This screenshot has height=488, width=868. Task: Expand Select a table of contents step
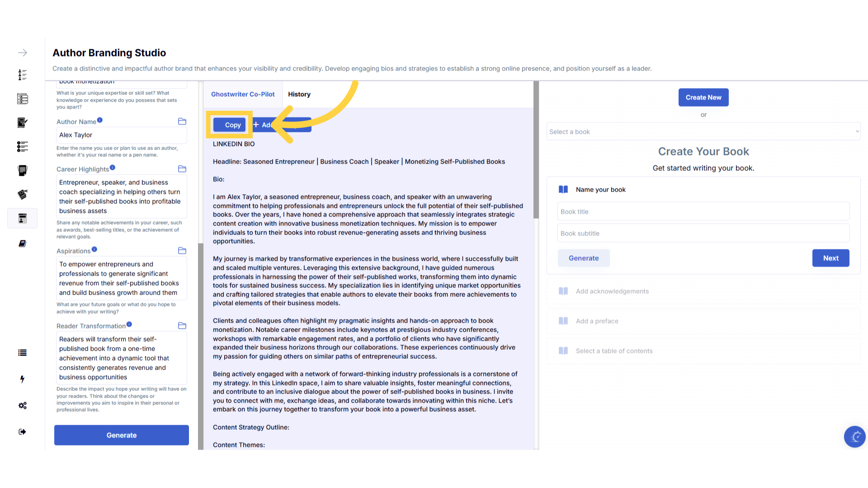[x=703, y=351]
